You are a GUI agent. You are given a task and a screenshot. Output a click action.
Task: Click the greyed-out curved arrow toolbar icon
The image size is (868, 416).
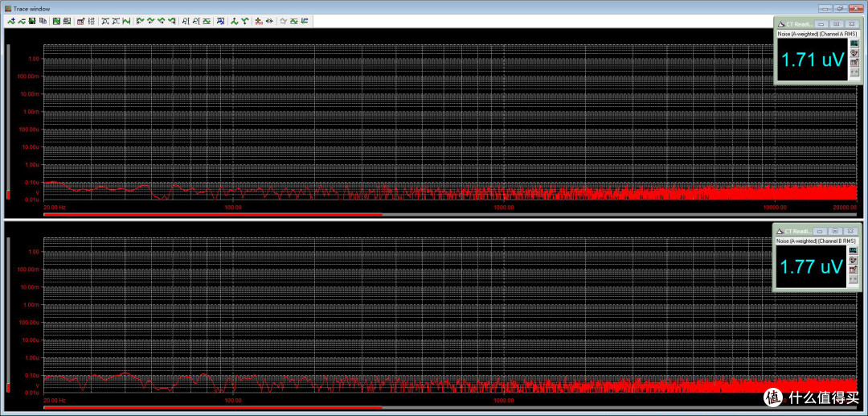pos(283,21)
